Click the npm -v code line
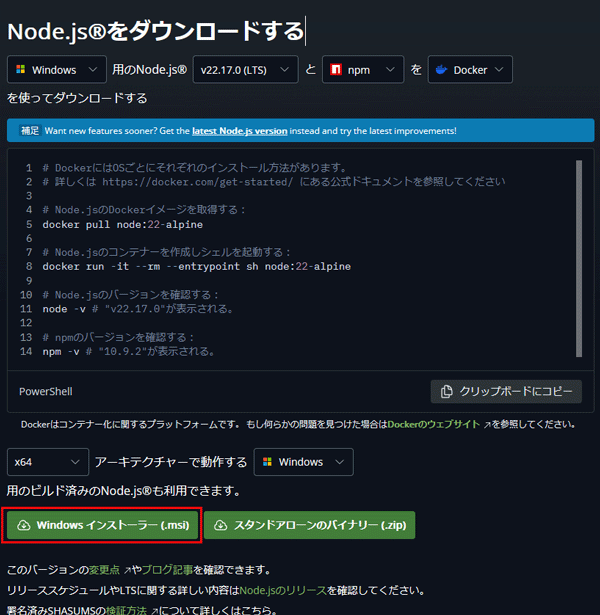Viewport: 600px width, 615px height. pyautogui.click(x=129, y=351)
